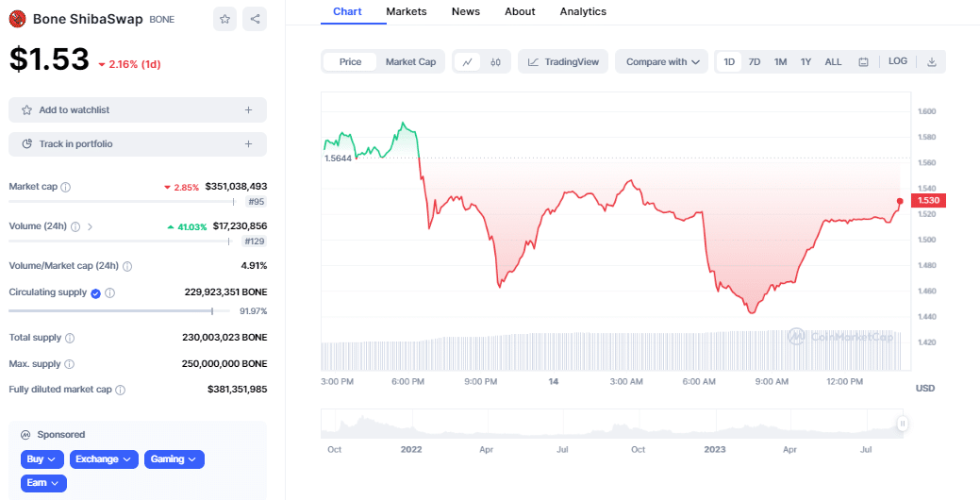980x500 pixels.
Task: Select the 1Y time range
Action: [806, 62]
